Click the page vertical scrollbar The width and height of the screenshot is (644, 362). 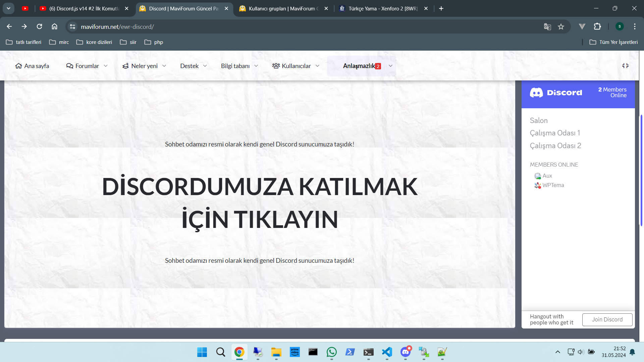coord(641,170)
